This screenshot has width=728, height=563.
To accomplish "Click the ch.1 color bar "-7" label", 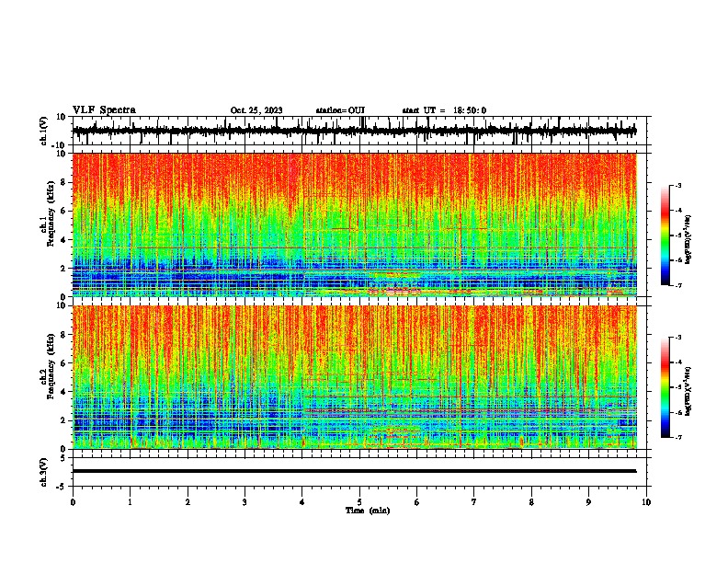I will pyautogui.click(x=678, y=285).
